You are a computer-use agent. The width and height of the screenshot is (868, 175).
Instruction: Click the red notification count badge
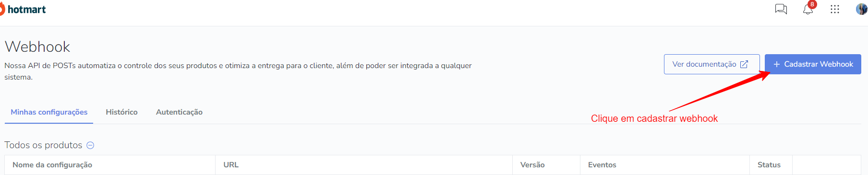click(x=812, y=4)
